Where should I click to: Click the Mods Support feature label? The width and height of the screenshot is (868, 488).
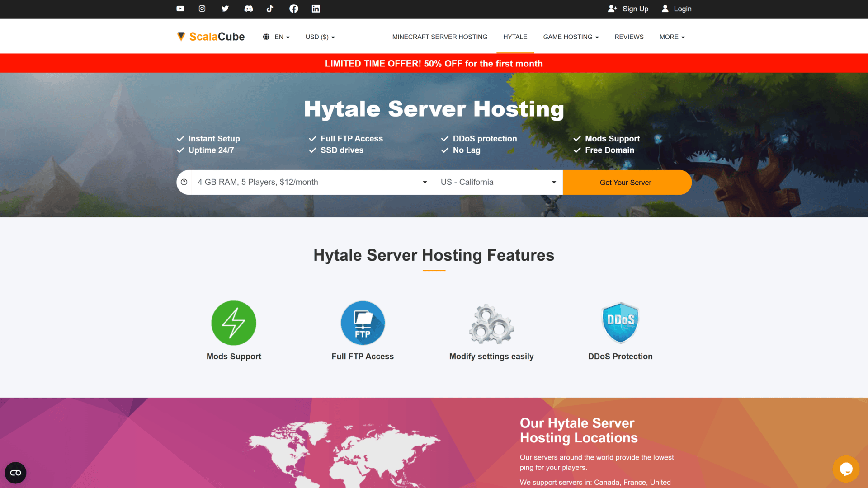(x=234, y=357)
